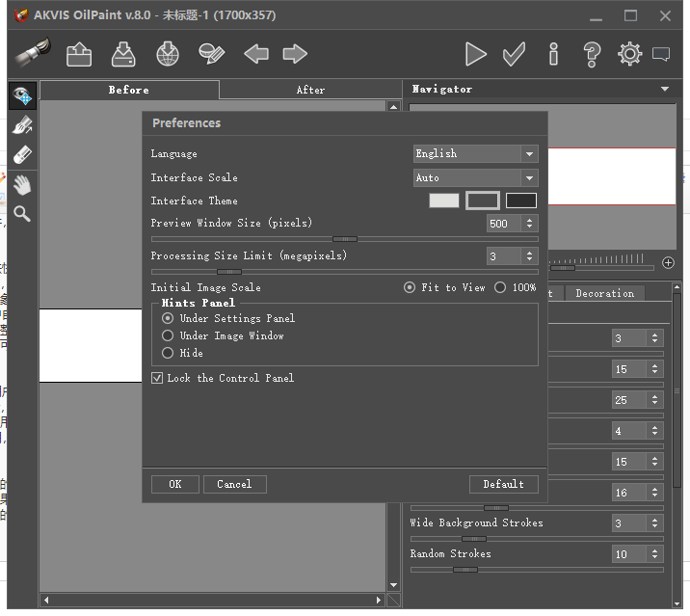Click the Preview Window Size slider handle
The image size is (690, 616).
(x=345, y=239)
